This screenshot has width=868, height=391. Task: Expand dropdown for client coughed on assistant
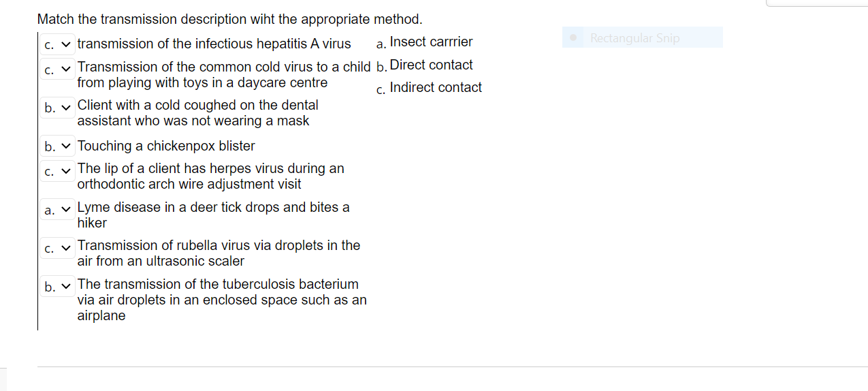click(x=57, y=108)
